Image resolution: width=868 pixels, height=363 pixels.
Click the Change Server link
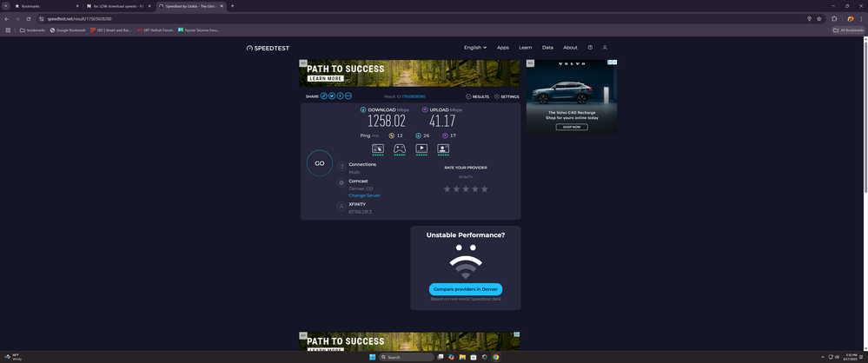coord(364,195)
